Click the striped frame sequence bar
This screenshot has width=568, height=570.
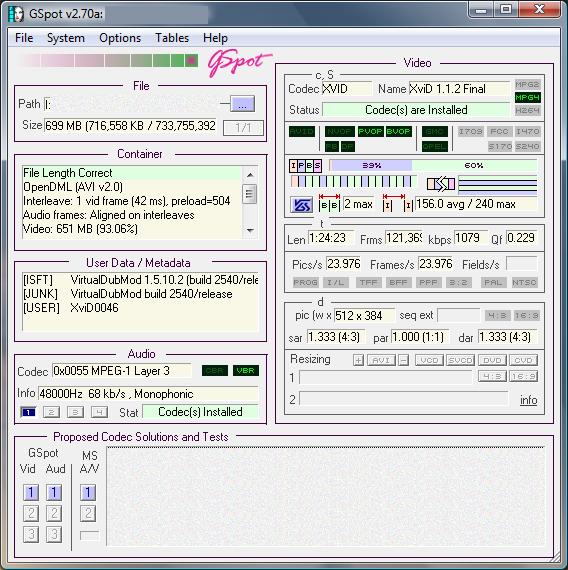point(353,181)
